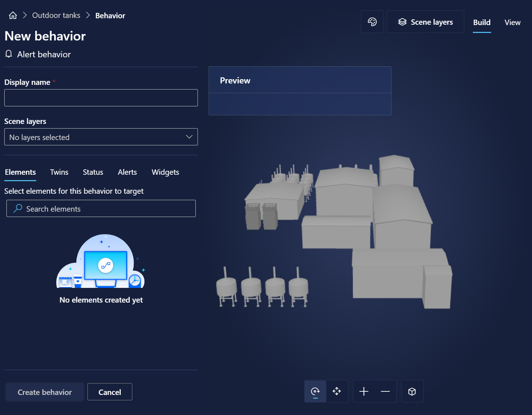The image size is (532, 415).
Task: Go to the Widgets tab
Action: [x=165, y=172]
